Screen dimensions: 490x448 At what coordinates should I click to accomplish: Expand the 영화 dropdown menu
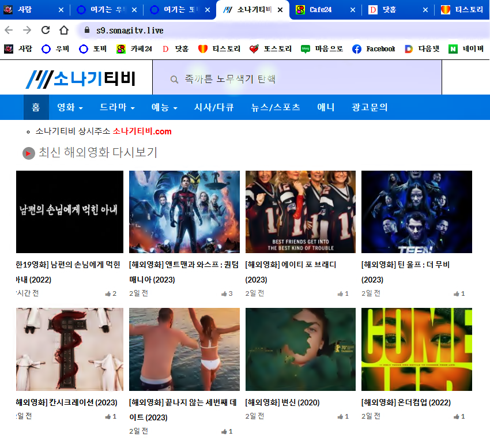[70, 107]
